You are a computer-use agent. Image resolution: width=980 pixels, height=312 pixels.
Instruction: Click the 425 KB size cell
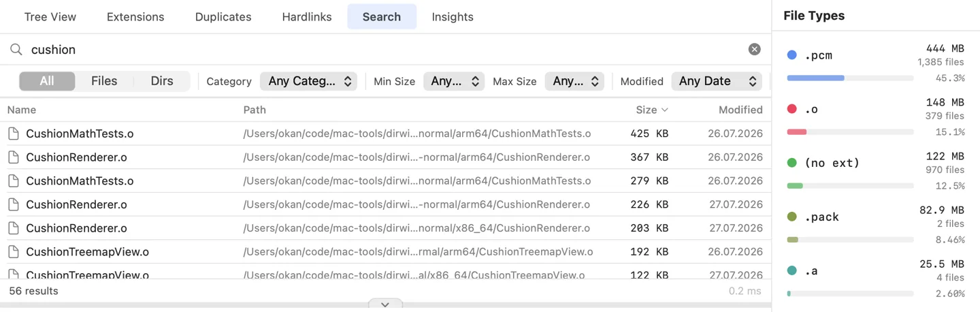pyautogui.click(x=649, y=134)
